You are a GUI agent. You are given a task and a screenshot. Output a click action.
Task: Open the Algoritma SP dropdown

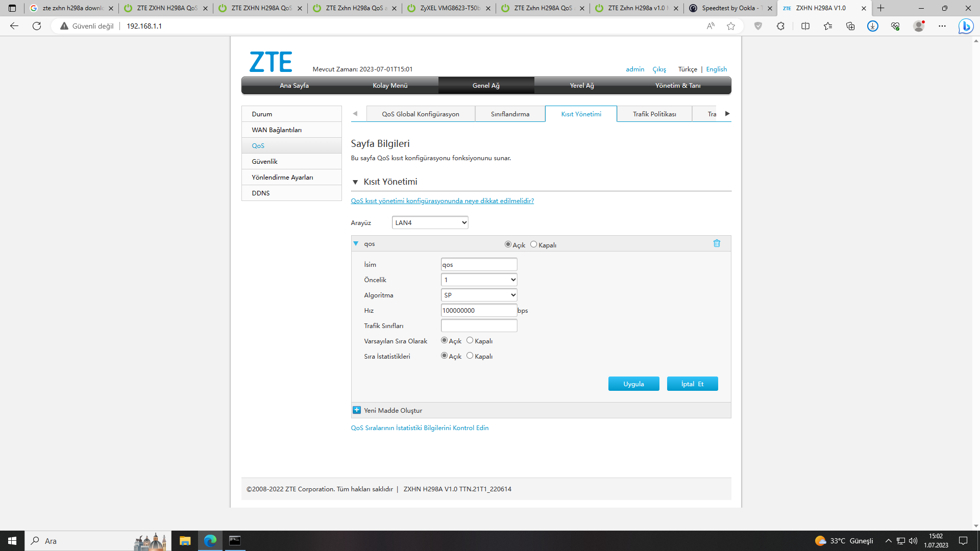(479, 295)
